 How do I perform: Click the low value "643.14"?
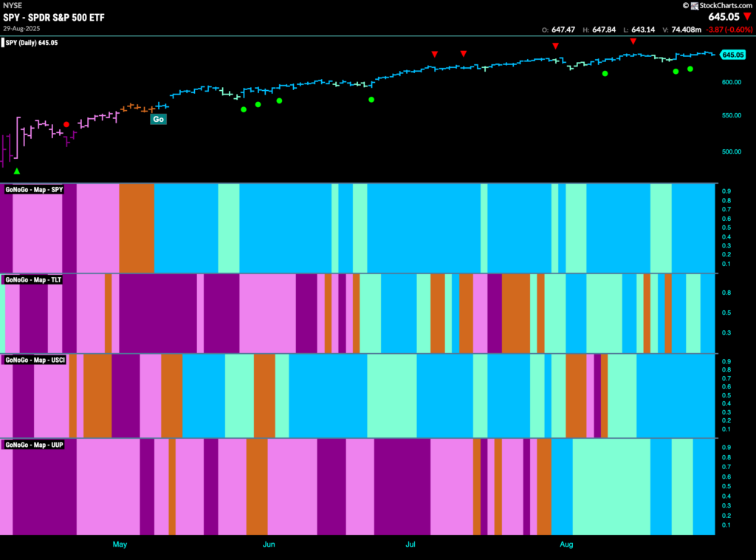(643, 30)
